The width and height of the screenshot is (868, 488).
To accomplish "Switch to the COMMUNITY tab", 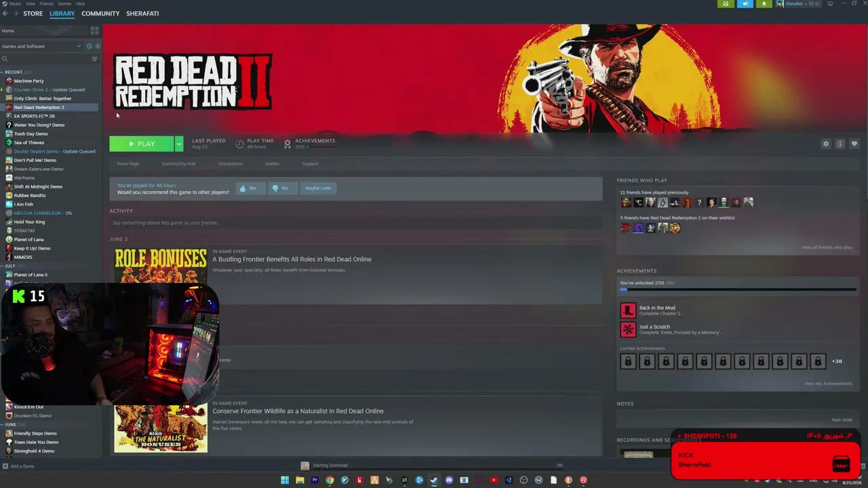I will (100, 14).
